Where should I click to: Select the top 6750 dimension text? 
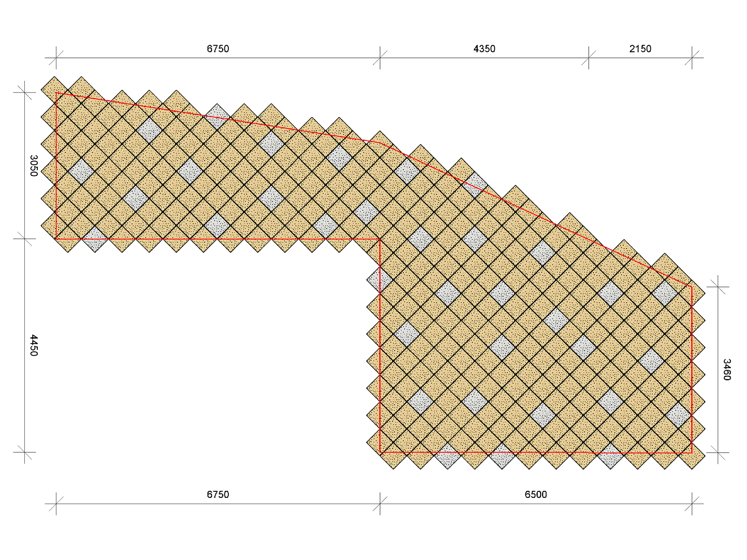point(218,49)
